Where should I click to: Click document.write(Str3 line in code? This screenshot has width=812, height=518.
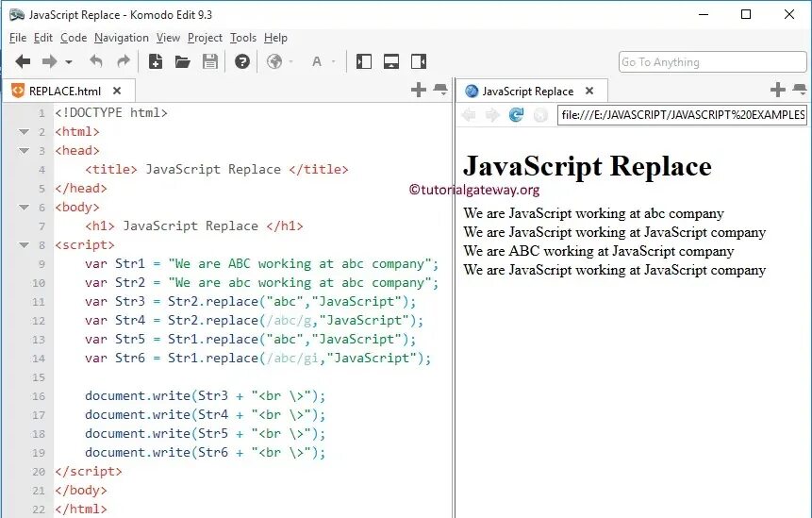[x=205, y=395]
